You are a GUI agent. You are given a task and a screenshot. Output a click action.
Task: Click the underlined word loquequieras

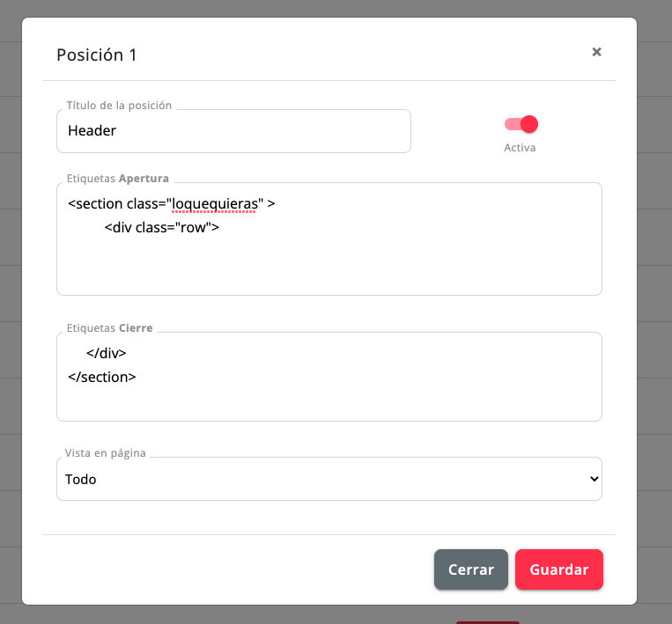(x=214, y=204)
